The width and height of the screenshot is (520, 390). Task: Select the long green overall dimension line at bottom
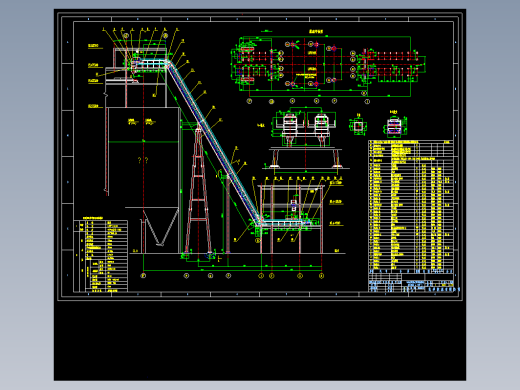click(232, 271)
